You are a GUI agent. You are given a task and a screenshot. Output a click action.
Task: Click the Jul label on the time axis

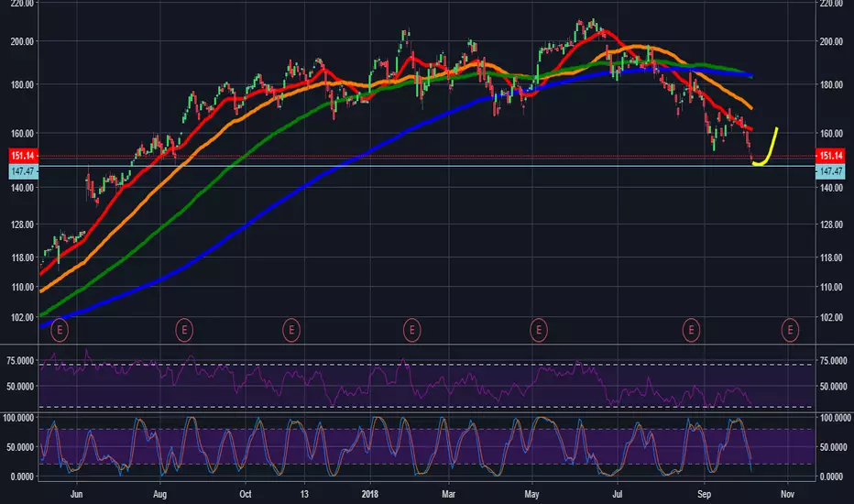617,494
